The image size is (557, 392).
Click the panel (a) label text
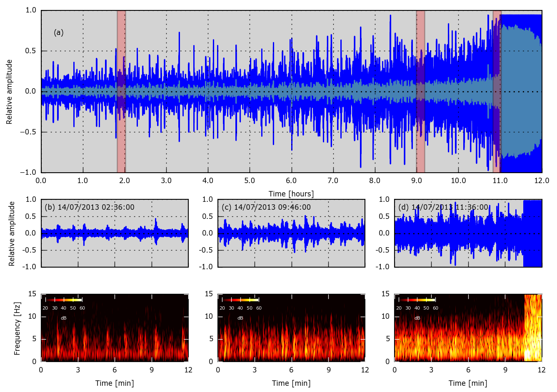[59, 32]
